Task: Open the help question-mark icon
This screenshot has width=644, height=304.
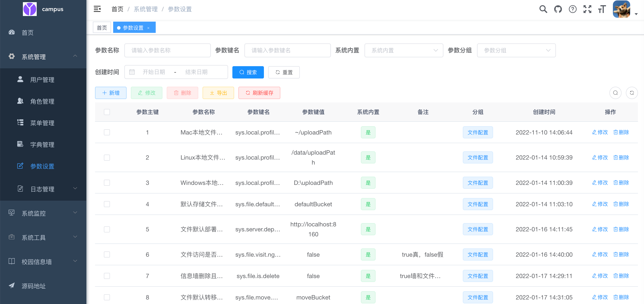Action: click(x=573, y=9)
